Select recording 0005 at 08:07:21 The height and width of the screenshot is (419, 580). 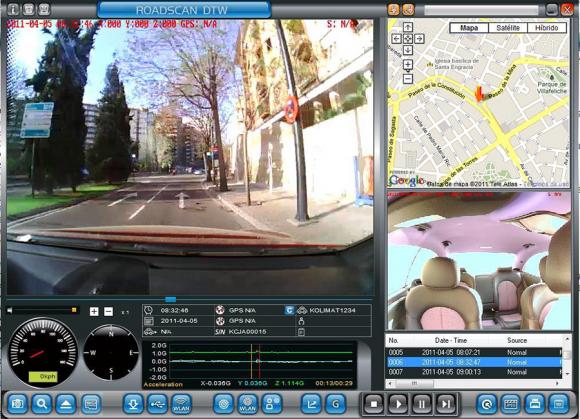coord(474,352)
